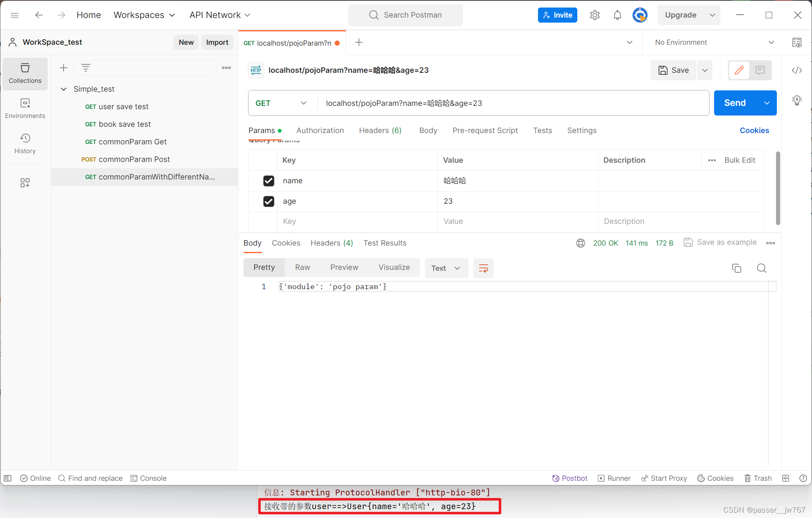Click the Save button

point(674,70)
